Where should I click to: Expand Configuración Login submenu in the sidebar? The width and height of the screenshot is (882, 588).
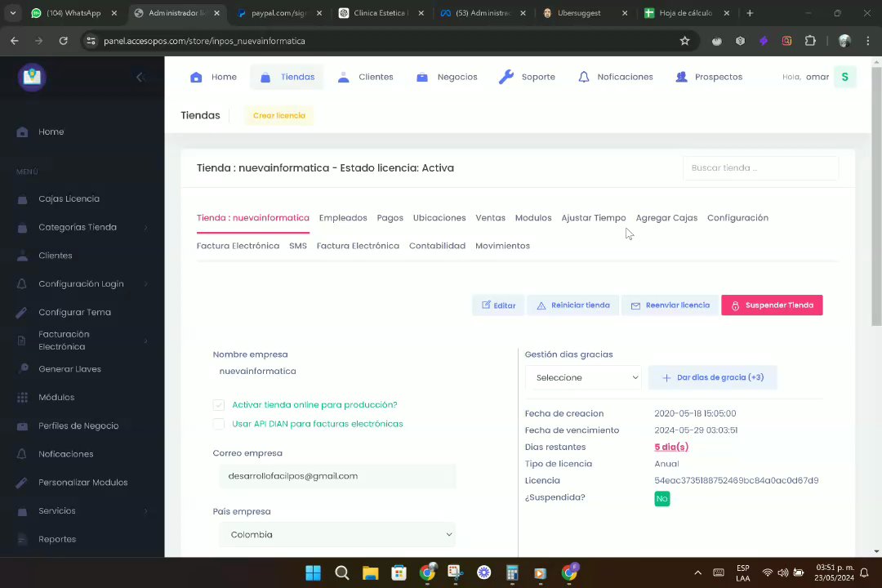(145, 284)
